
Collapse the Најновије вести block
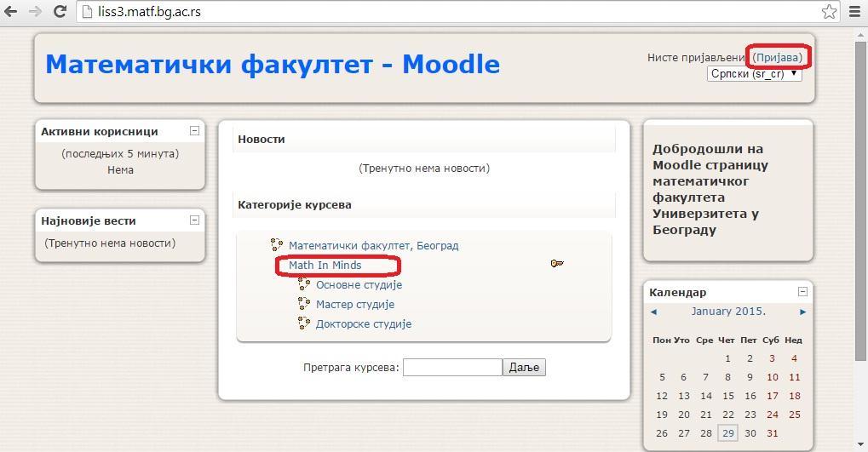194,220
